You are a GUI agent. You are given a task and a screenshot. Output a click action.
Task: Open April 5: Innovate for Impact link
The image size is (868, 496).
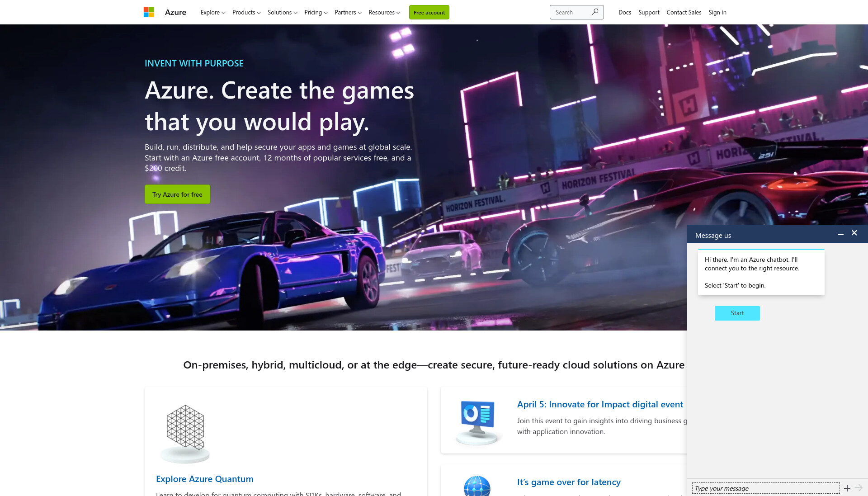click(600, 404)
